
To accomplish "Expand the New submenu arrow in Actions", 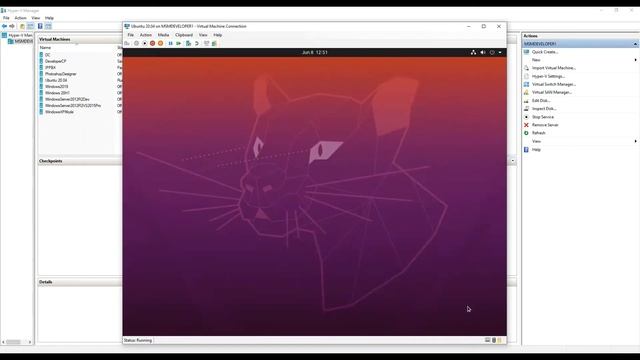I will (x=636, y=60).
